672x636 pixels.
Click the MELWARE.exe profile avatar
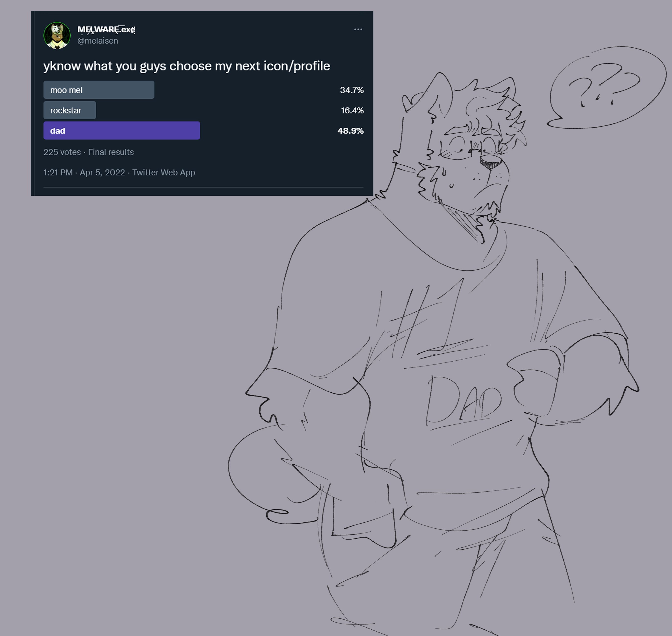[57, 36]
